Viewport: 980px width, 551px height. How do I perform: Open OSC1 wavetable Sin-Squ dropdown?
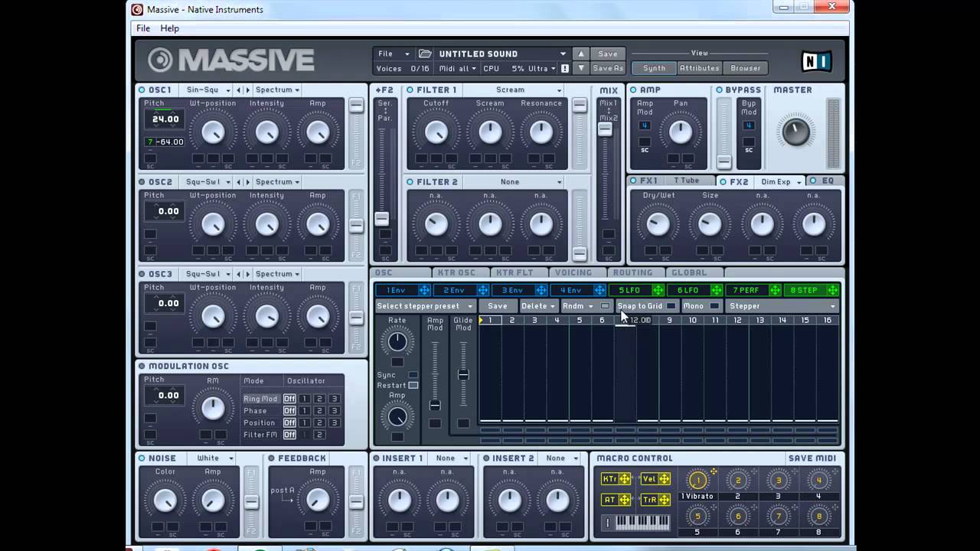coord(207,90)
